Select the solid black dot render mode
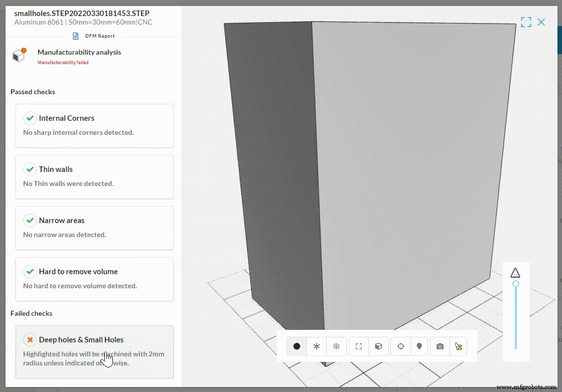The height and width of the screenshot is (392, 562). pos(296,346)
